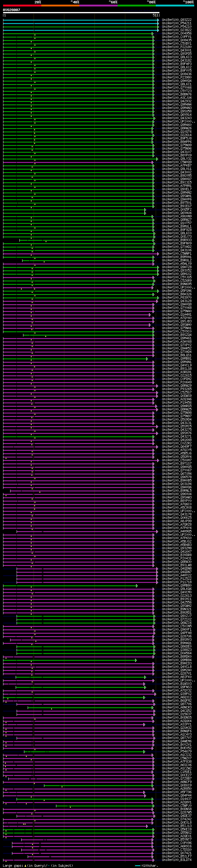Viewport: 197px width, 868px height.
Task: Click the white query sequence ruler bar
Action: point(81,13)
